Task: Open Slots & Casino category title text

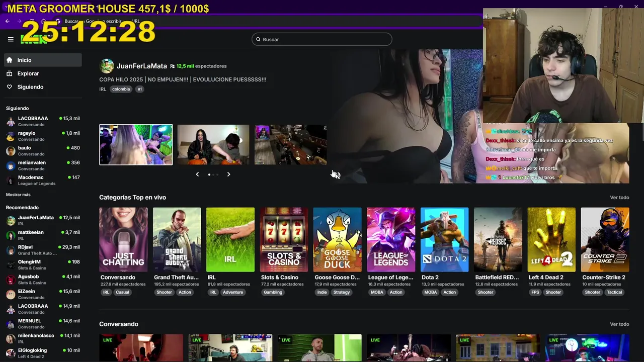Action: (x=280, y=278)
